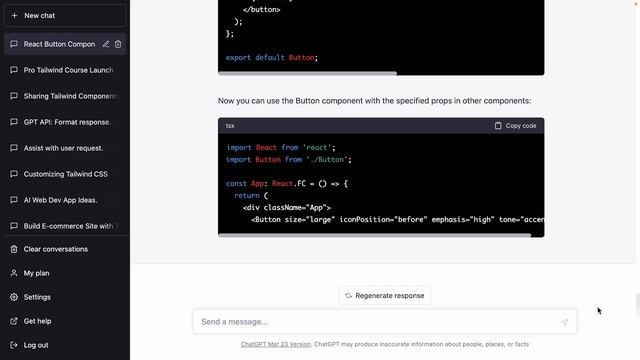The image size is (640, 360).
Task: Open Customizing Tailwind CSS chat
Action: [65, 174]
